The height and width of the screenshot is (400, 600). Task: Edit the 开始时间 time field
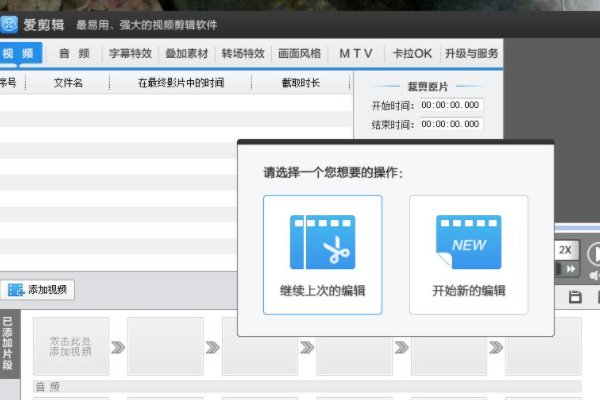(450, 105)
